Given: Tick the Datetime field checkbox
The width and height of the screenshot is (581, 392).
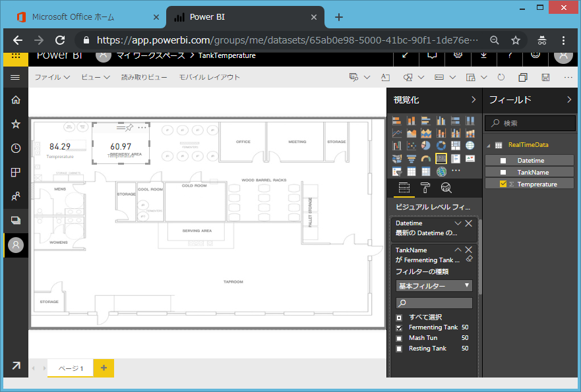Looking at the screenshot, I should click(x=503, y=160).
